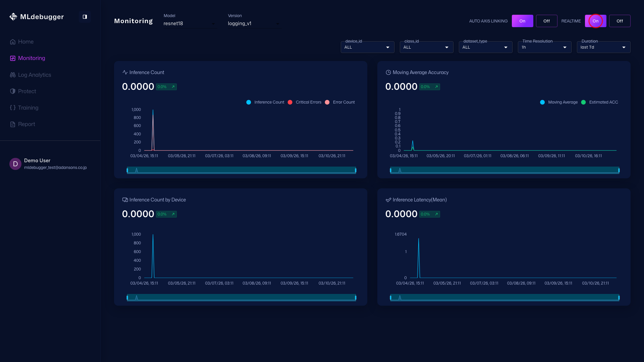
Task: Click Inference Count chart range slider
Action: [x=241, y=170]
